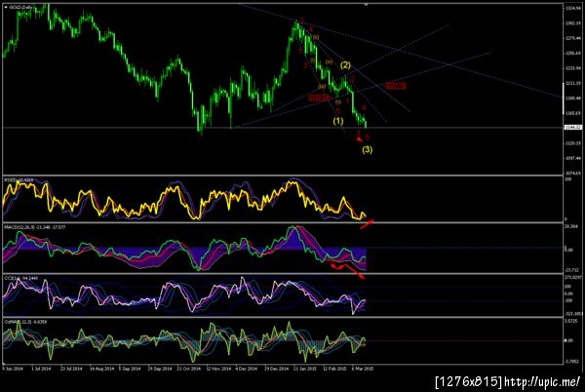The height and width of the screenshot is (392, 585).
Task: Select the yellow (1) wave label
Action: coord(338,121)
